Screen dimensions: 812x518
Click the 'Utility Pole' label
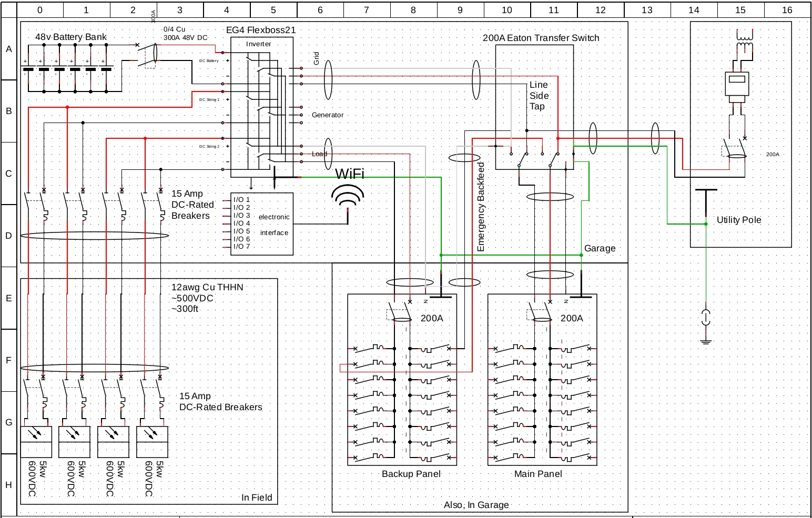click(x=739, y=220)
